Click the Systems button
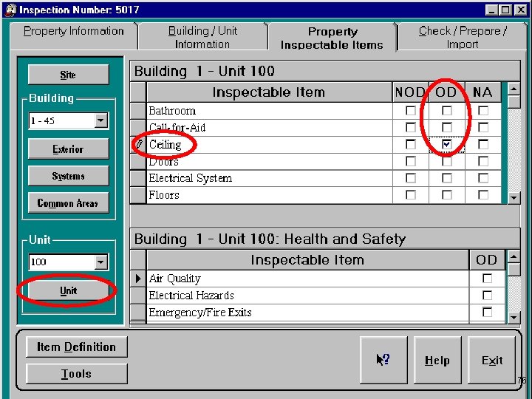532x399 pixels. point(68,176)
